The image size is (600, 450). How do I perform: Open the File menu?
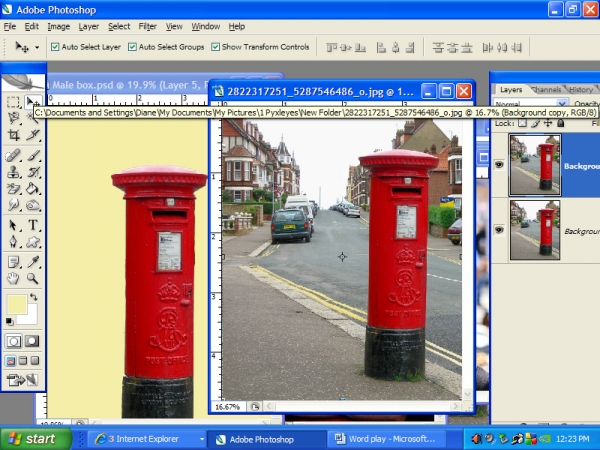coord(10,26)
